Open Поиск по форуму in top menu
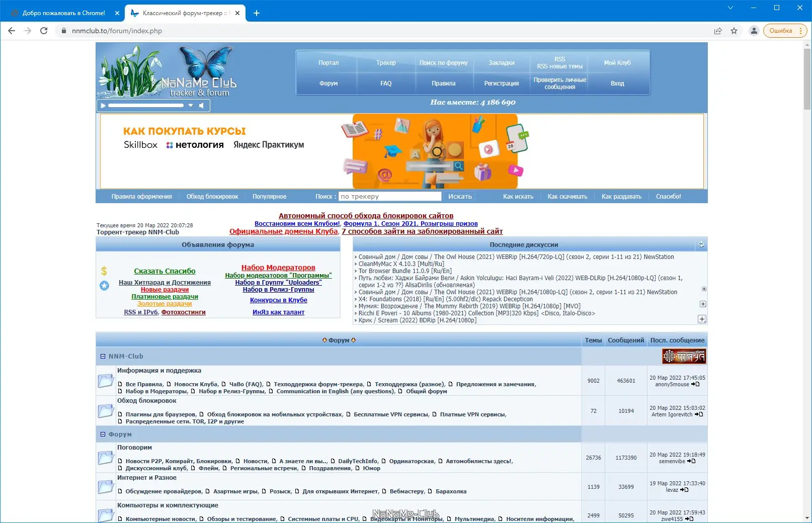The image size is (812, 523). (443, 63)
